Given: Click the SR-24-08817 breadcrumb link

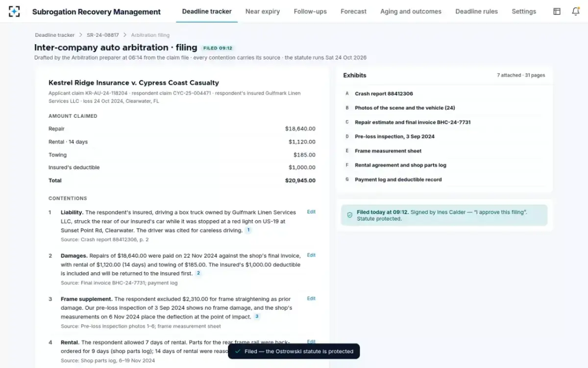Looking at the screenshot, I should coord(102,35).
